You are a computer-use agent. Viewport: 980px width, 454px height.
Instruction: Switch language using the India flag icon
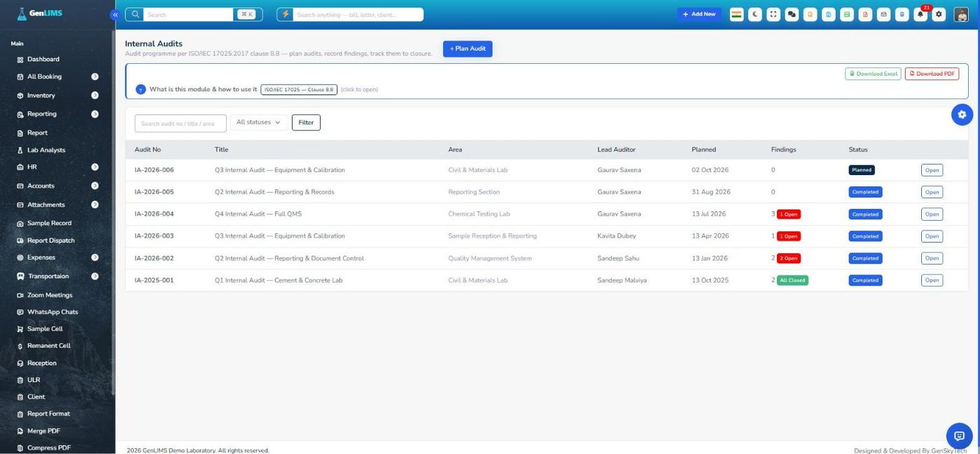(x=736, y=14)
